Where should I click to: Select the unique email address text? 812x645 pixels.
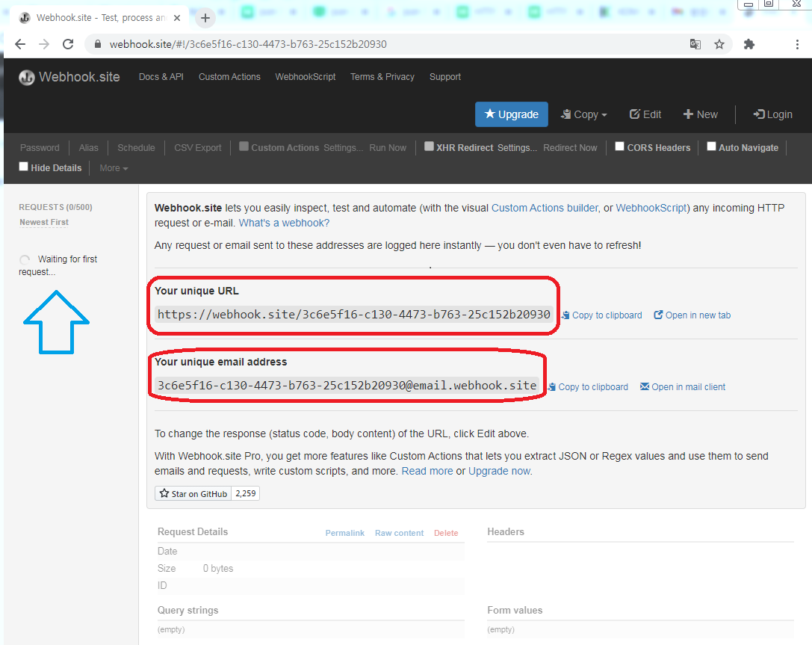(347, 386)
